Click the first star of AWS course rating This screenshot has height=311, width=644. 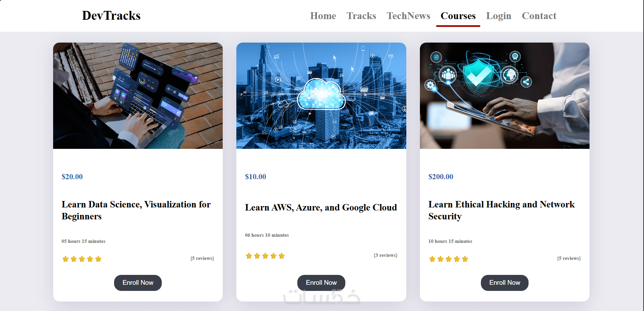249,256
